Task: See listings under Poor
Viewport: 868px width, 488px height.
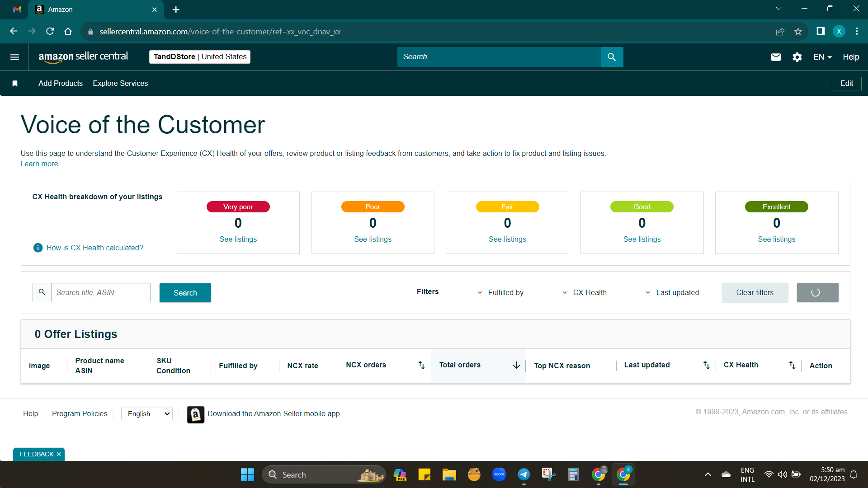Action: coord(373,239)
